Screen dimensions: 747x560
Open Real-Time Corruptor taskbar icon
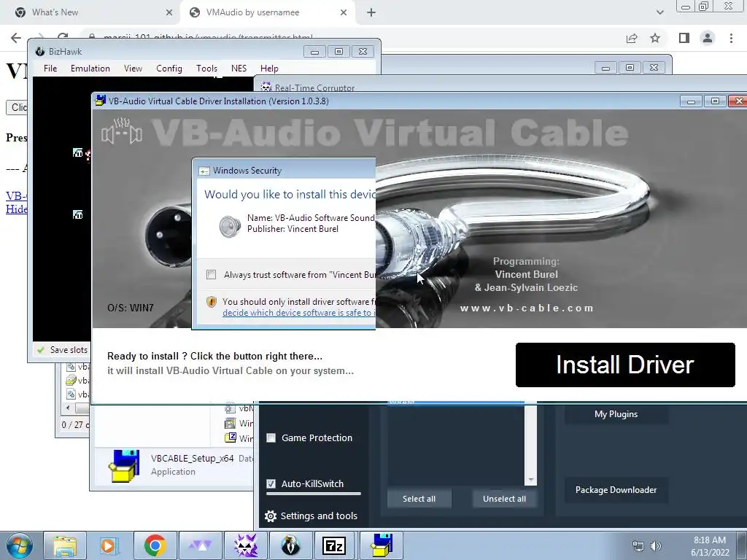point(245,545)
